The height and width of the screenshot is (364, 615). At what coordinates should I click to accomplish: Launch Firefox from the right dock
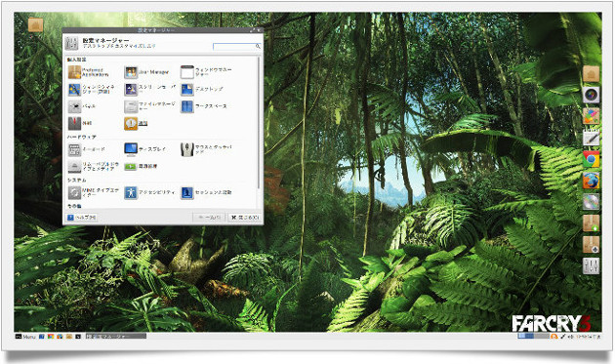click(591, 181)
